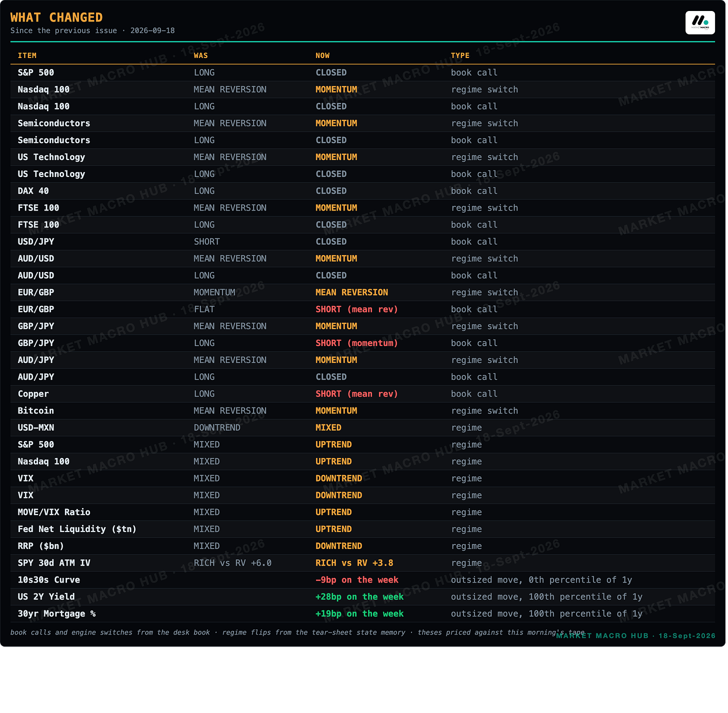Select the Fed Net Liquidity ($tn) item

pos(77,529)
